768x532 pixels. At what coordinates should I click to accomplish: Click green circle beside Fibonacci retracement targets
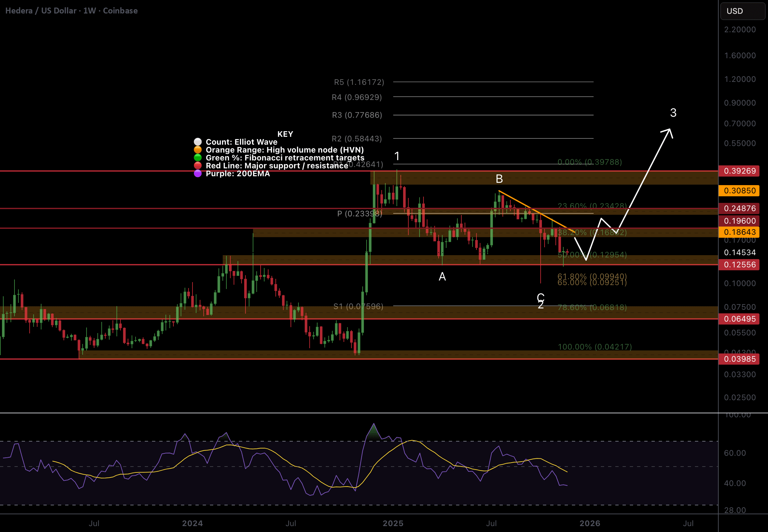[x=197, y=158]
